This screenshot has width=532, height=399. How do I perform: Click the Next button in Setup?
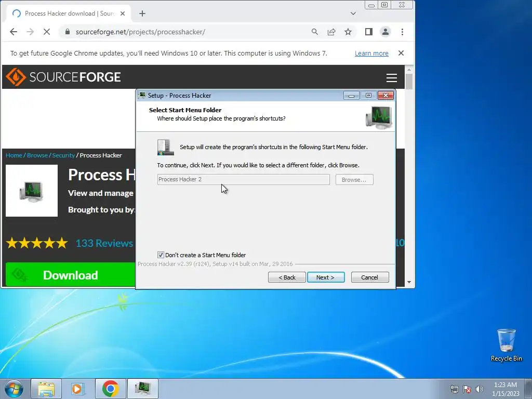pos(326,277)
